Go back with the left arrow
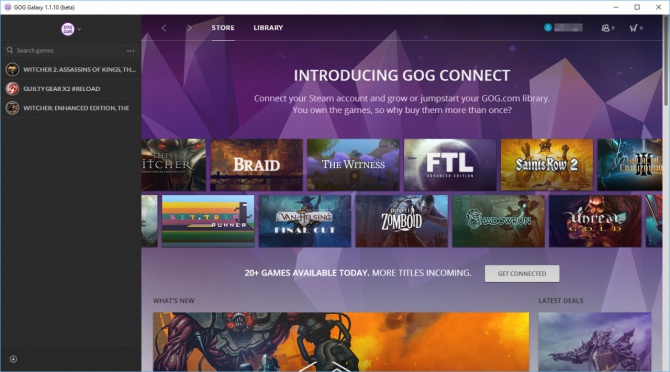The image size is (670, 372). point(164,28)
